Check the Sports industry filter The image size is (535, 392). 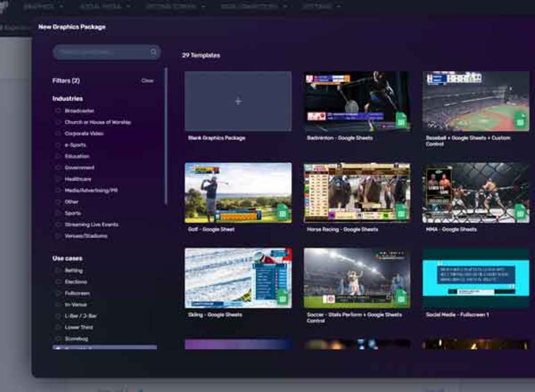58,213
